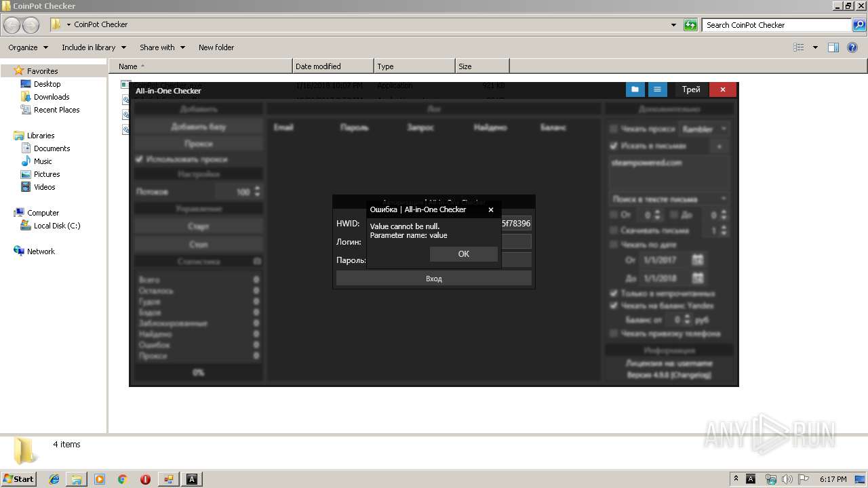Open Explorer help icon
The width and height of the screenshot is (868, 488).
point(853,47)
